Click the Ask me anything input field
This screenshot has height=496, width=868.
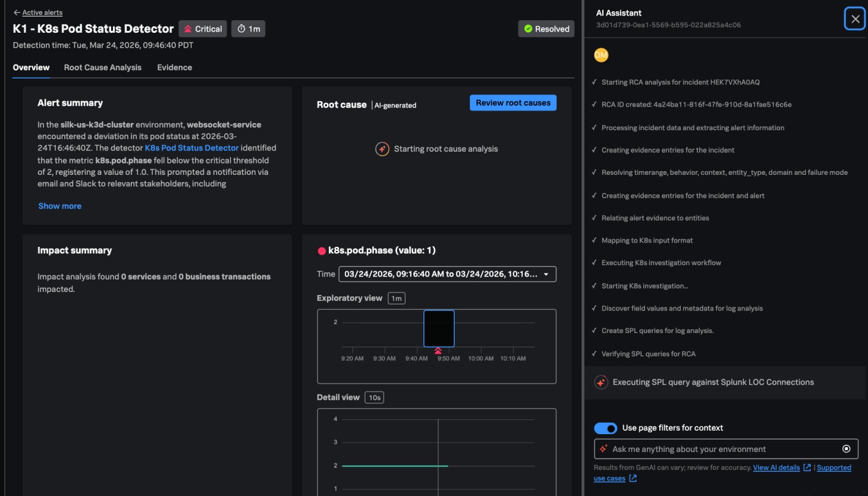click(726, 449)
